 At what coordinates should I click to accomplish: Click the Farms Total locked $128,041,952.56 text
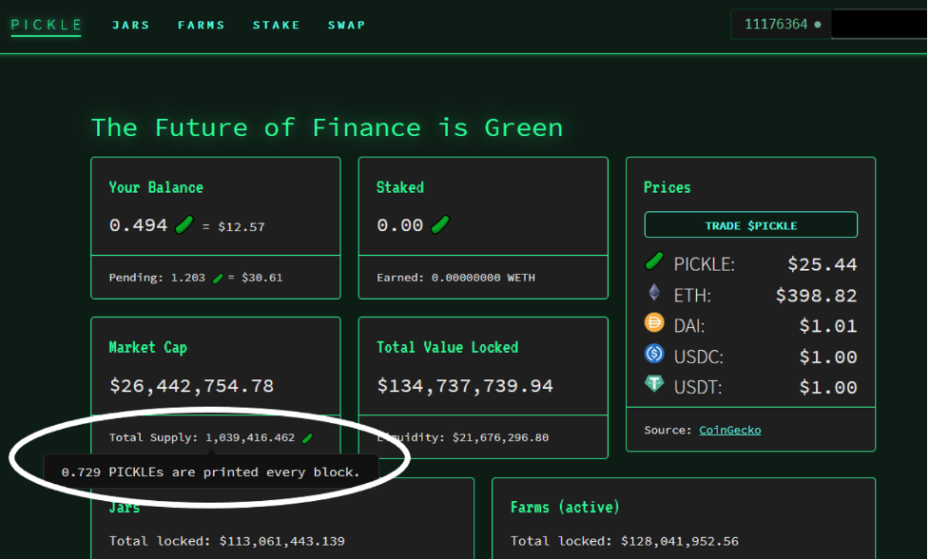tap(625, 542)
